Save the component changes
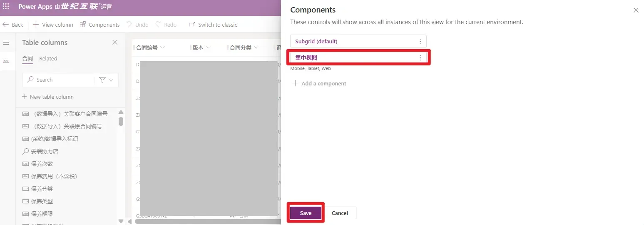This screenshot has width=644, height=225. pos(306,213)
